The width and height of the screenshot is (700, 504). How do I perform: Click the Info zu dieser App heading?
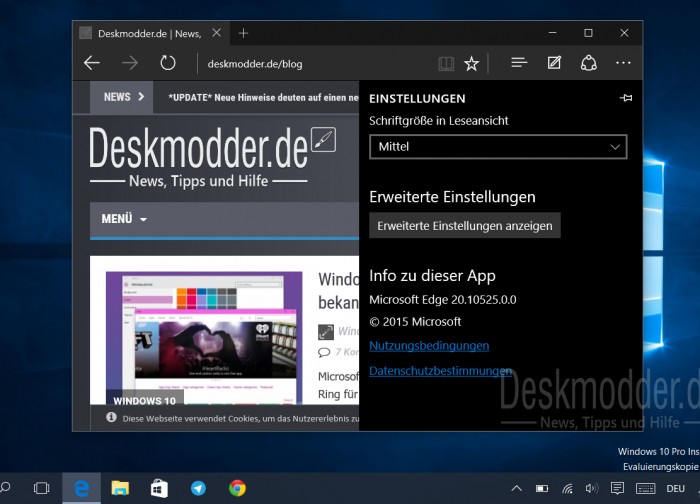click(432, 276)
